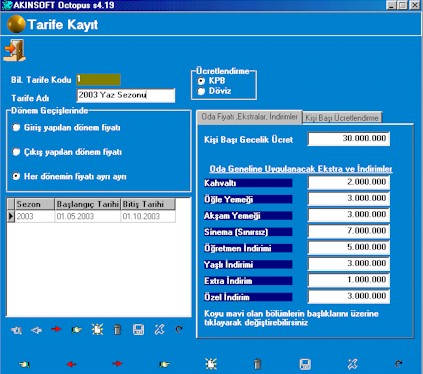Viewport: 423px width, 374px height.
Task: Click the new record sparkle icon under the season grid
Action: pyautogui.click(x=97, y=329)
